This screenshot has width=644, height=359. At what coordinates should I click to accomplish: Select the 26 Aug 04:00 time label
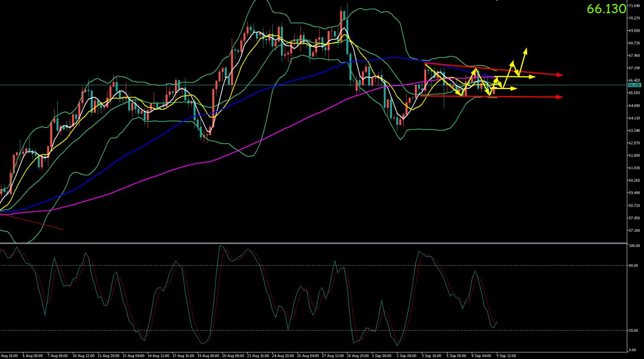pos(308,356)
